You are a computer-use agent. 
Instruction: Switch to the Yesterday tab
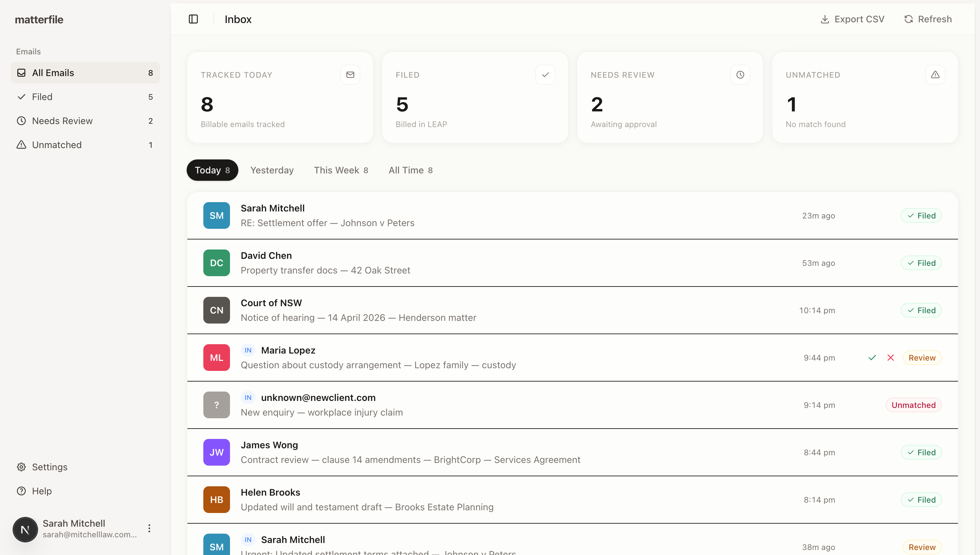pyautogui.click(x=272, y=170)
